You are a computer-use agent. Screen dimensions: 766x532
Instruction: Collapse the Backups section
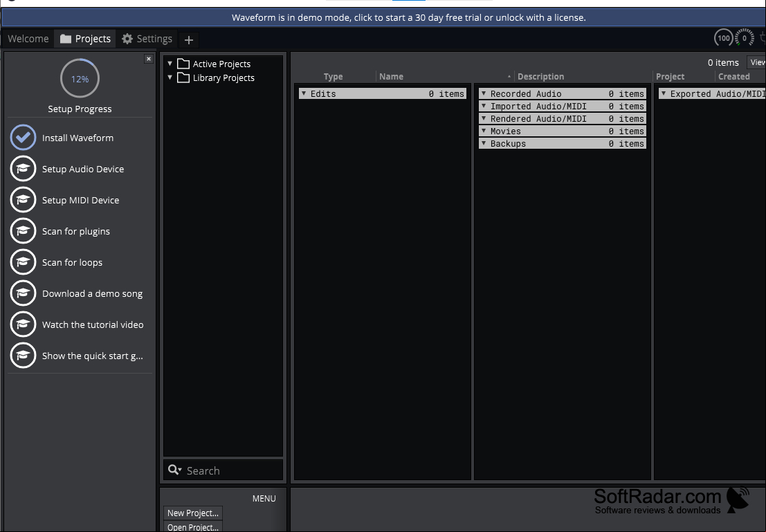click(x=484, y=143)
